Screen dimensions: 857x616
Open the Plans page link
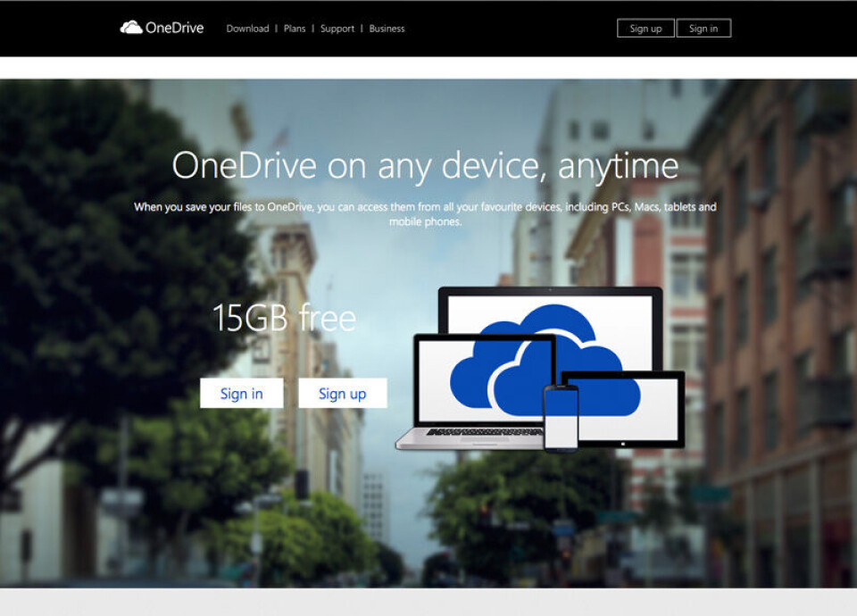(295, 29)
